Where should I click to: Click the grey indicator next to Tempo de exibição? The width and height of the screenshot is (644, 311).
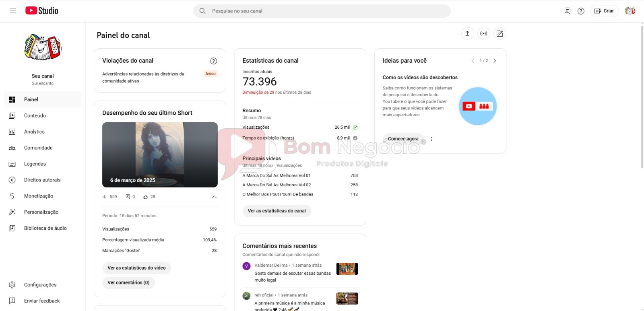click(x=355, y=138)
